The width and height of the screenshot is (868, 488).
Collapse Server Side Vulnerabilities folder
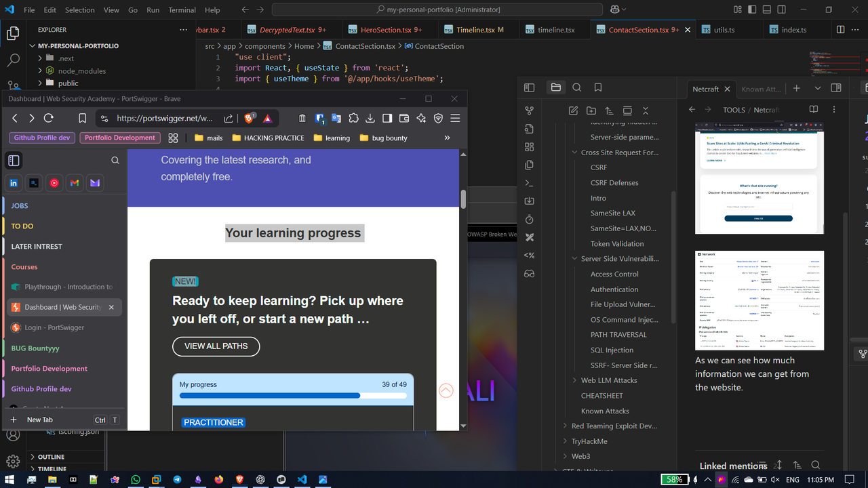click(x=575, y=259)
